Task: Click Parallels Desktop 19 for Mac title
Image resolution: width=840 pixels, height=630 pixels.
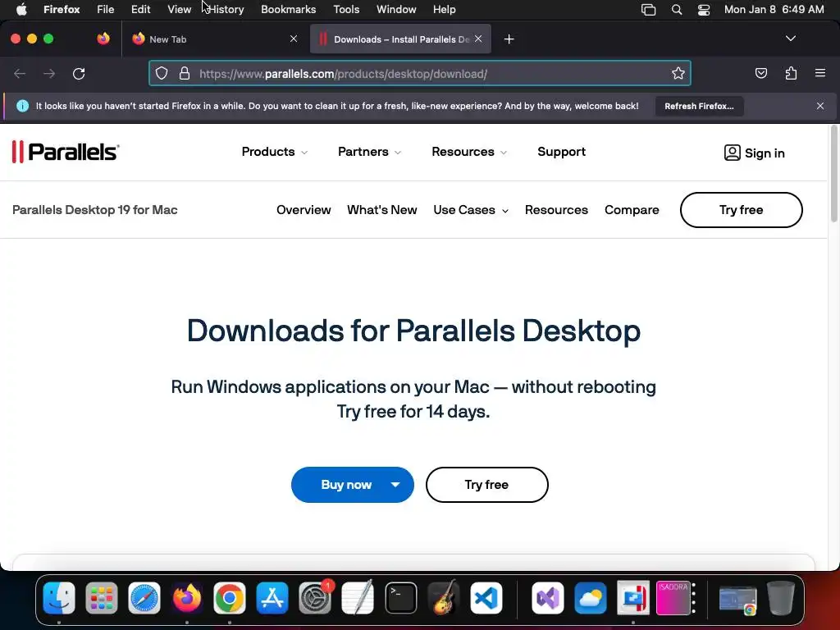Action: (95, 210)
